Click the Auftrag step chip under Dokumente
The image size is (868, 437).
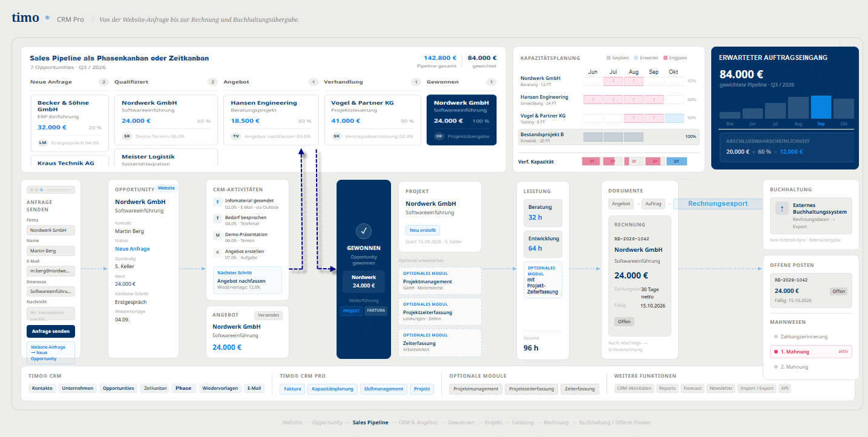coord(653,204)
